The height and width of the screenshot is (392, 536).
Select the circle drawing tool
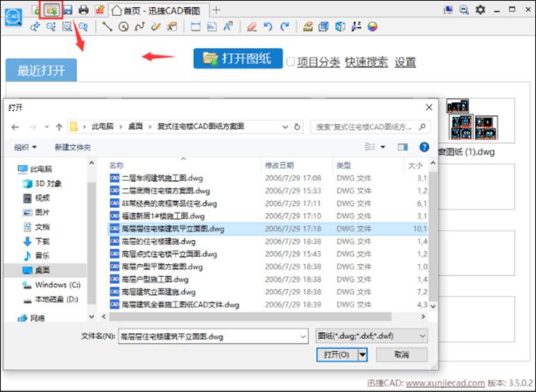(x=123, y=26)
